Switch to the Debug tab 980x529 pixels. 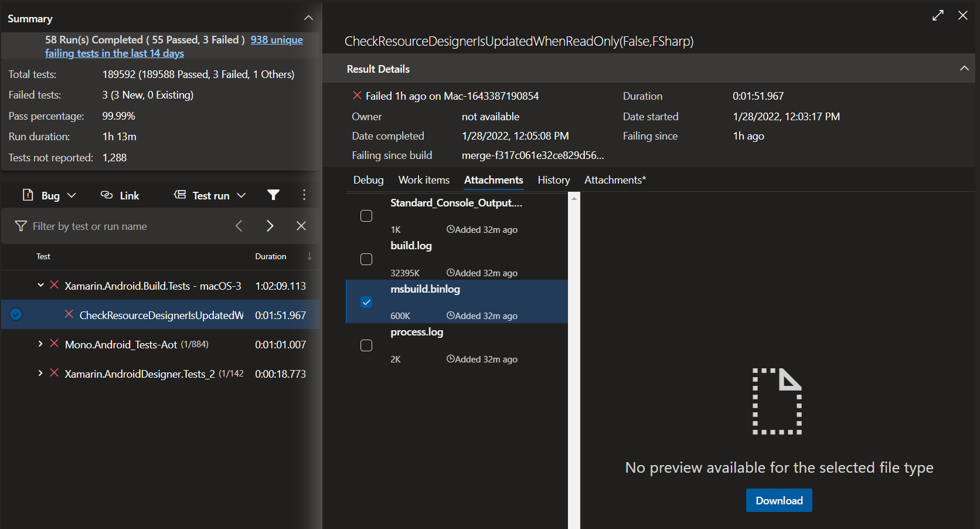[x=368, y=180]
